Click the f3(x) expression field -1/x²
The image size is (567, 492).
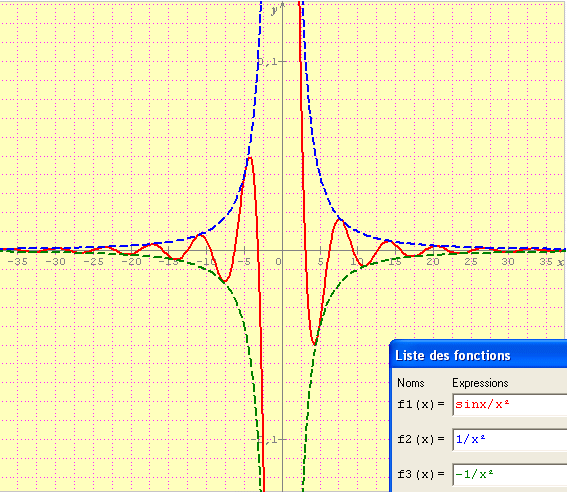click(510, 474)
